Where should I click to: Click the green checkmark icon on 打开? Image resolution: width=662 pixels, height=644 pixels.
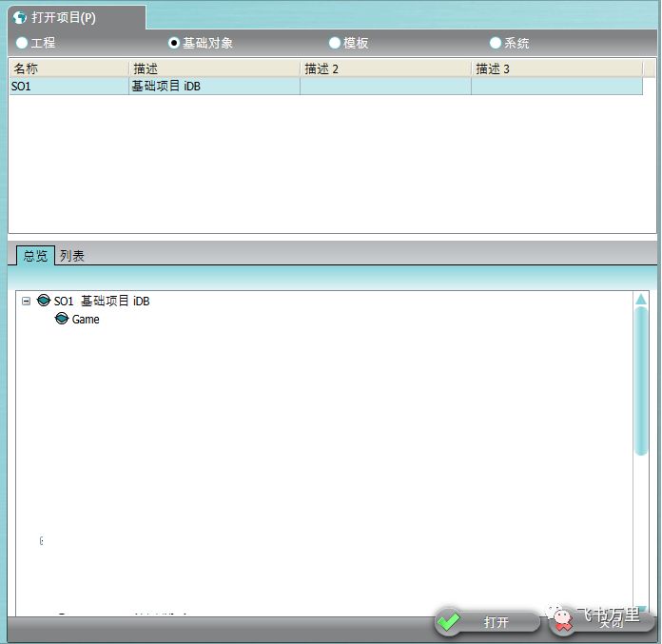tap(449, 621)
